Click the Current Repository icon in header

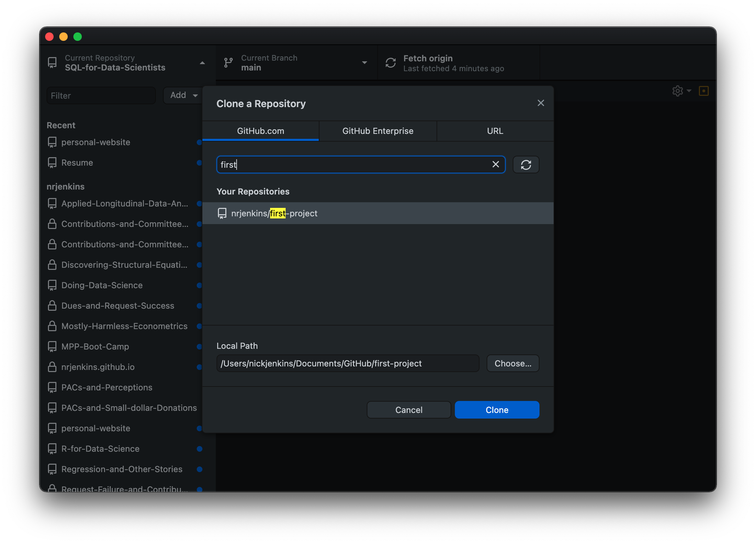click(x=52, y=63)
